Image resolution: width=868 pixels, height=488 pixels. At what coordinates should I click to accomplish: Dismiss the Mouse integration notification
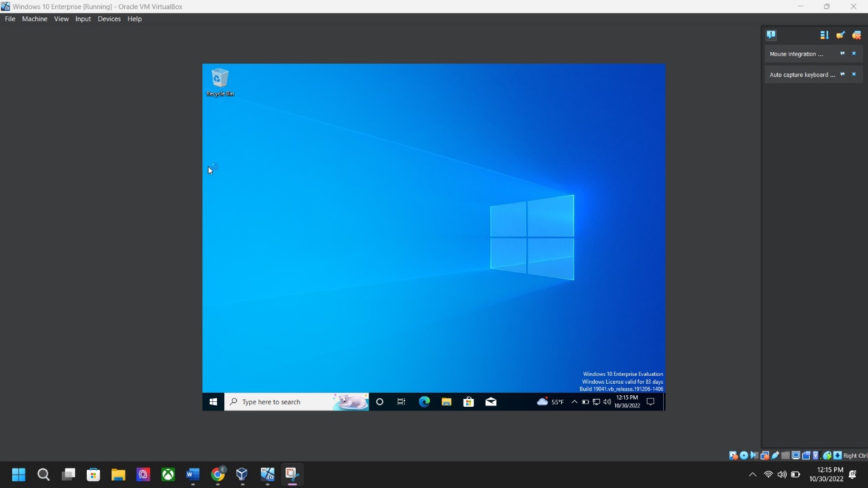click(x=854, y=54)
